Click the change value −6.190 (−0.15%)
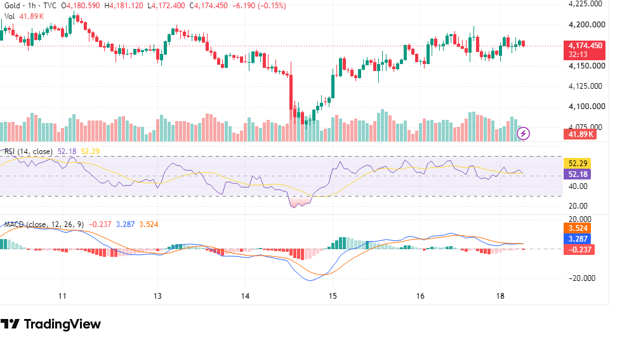The height and width of the screenshot is (364, 622). point(259,6)
